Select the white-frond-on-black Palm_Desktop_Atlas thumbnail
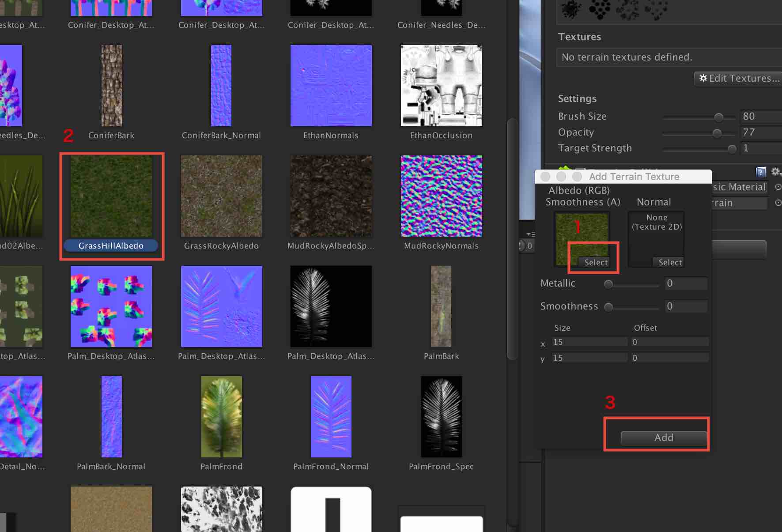The width and height of the screenshot is (782, 532). (331, 306)
